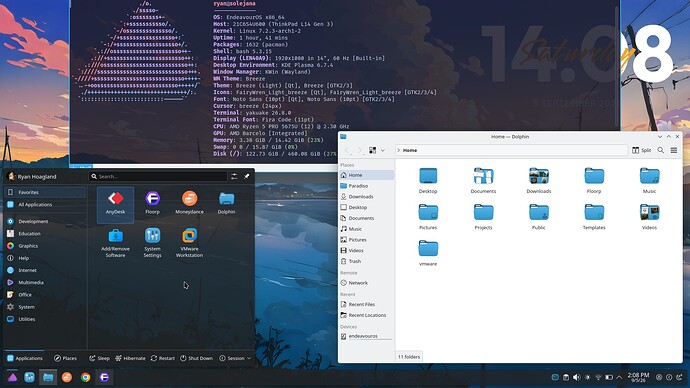Open the Desktop folder in Dolphin's file view
Screen dimensions: 690x388
[428, 180]
